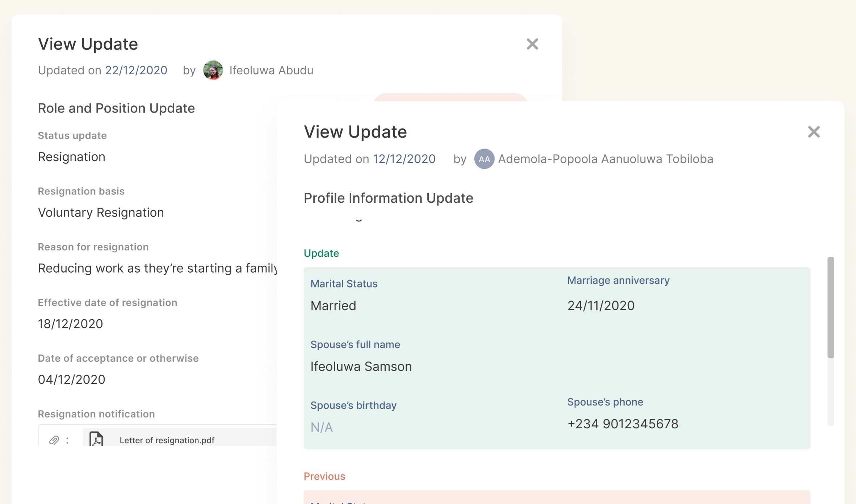
Task: Click the 12/12/2020 updated date
Action: pos(404,159)
